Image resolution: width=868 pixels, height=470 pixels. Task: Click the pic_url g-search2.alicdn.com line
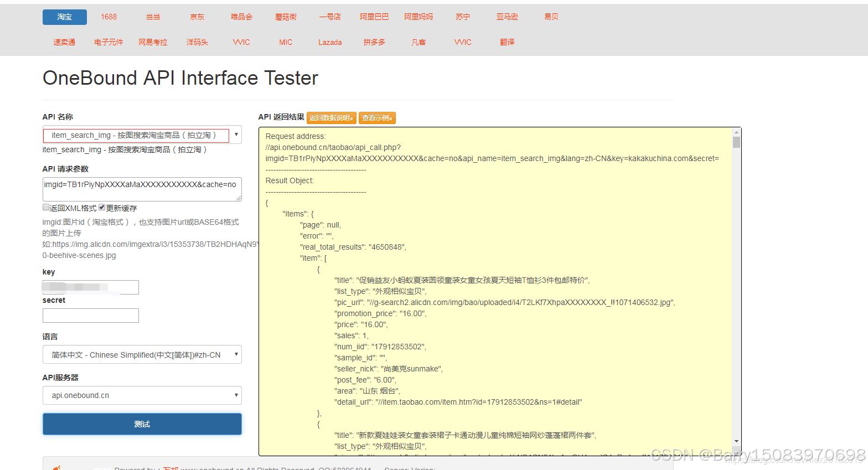point(505,302)
